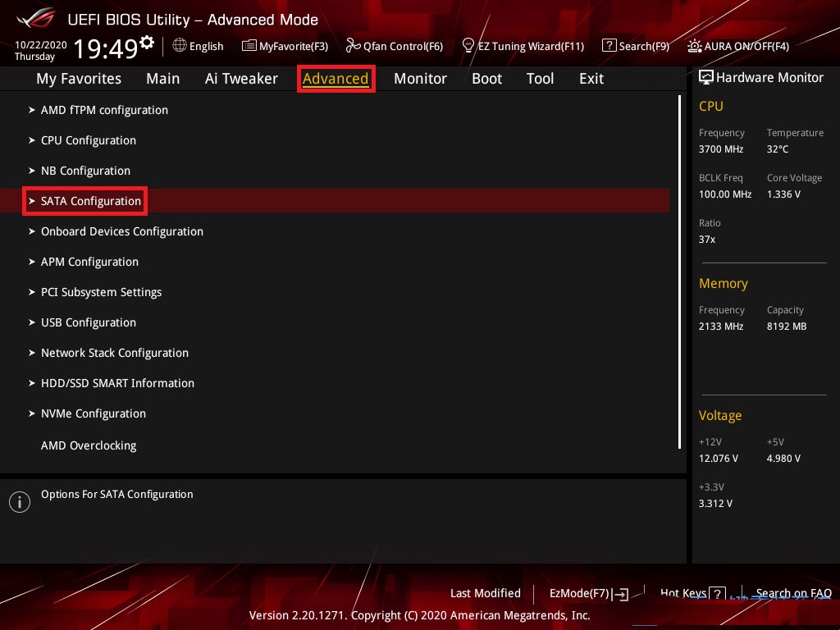
Task: Open the clock settings gear icon
Action: point(146,42)
